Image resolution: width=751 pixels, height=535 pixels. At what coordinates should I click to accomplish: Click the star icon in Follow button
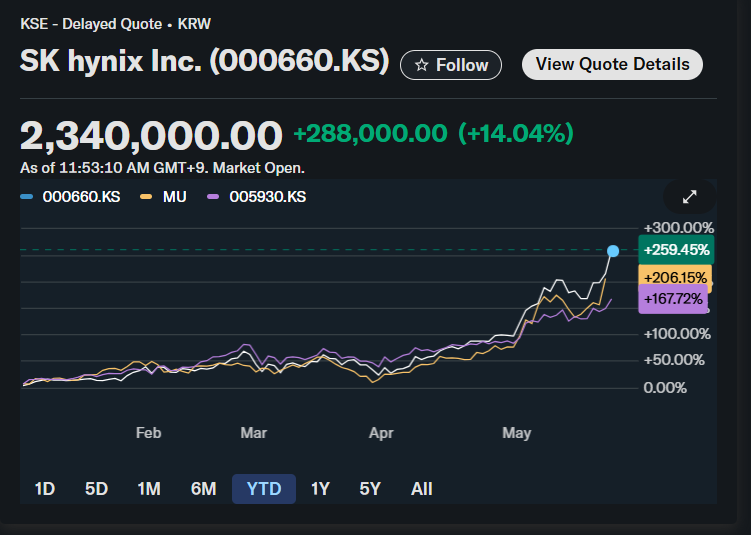point(421,65)
